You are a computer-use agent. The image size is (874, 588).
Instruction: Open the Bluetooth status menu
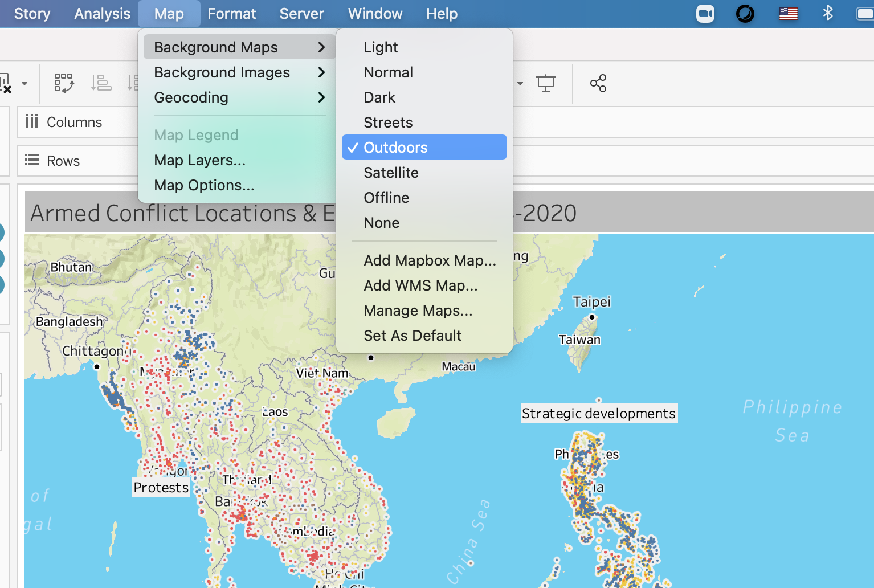pos(828,13)
